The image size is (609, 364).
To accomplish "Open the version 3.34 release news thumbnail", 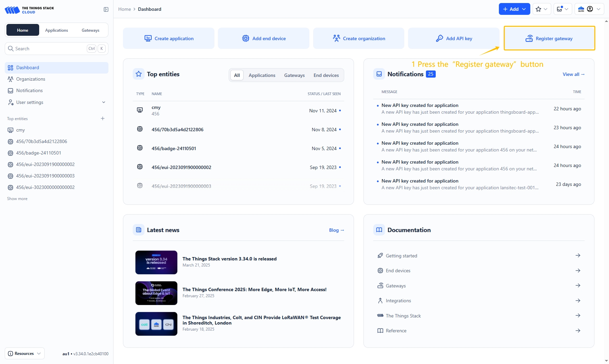I will (x=156, y=262).
